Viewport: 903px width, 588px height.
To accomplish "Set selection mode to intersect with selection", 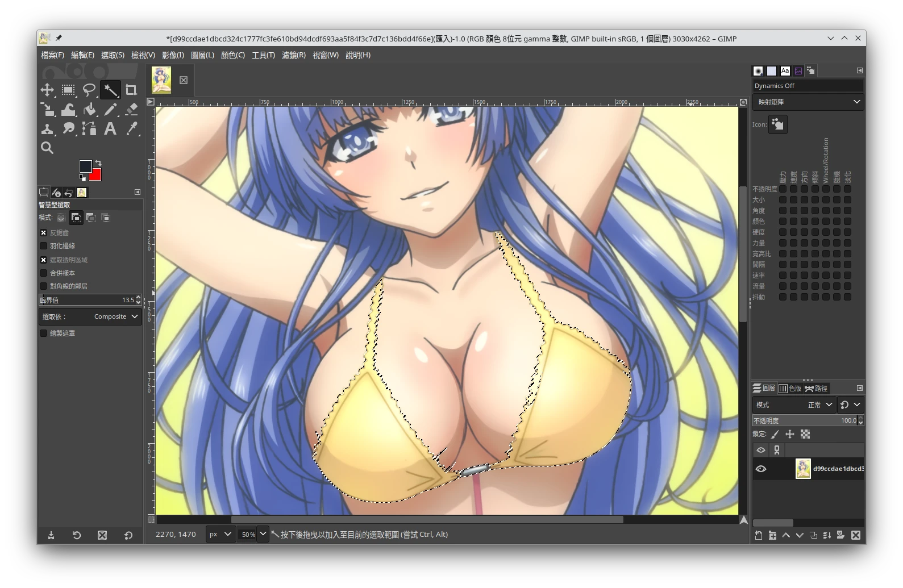I will pos(105,218).
